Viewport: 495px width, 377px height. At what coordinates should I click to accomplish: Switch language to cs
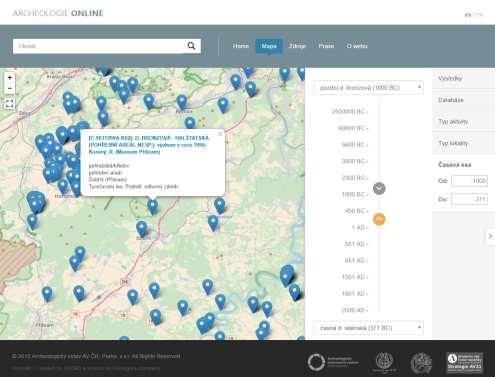coord(468,15)
